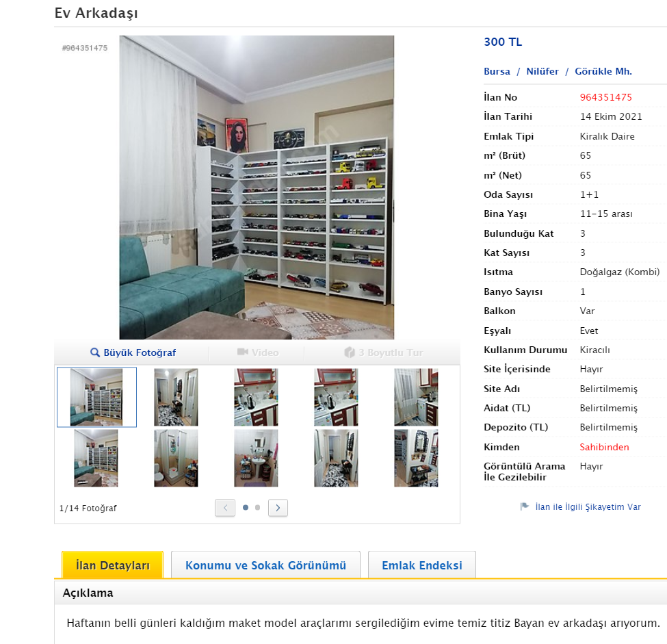Click the Bursa location link
This screenshot has height=644, width=667.
497,71
